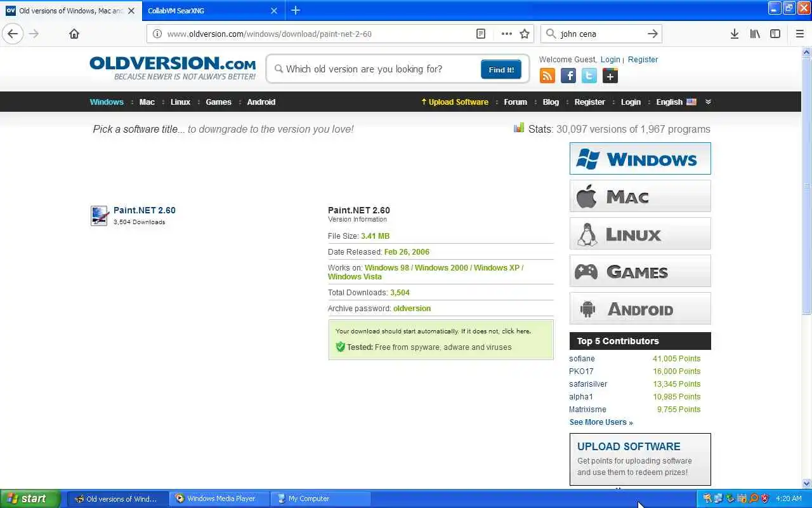Screen dimensions: 812x508
Task: Click the Find It! button
Action: [501, 70]
